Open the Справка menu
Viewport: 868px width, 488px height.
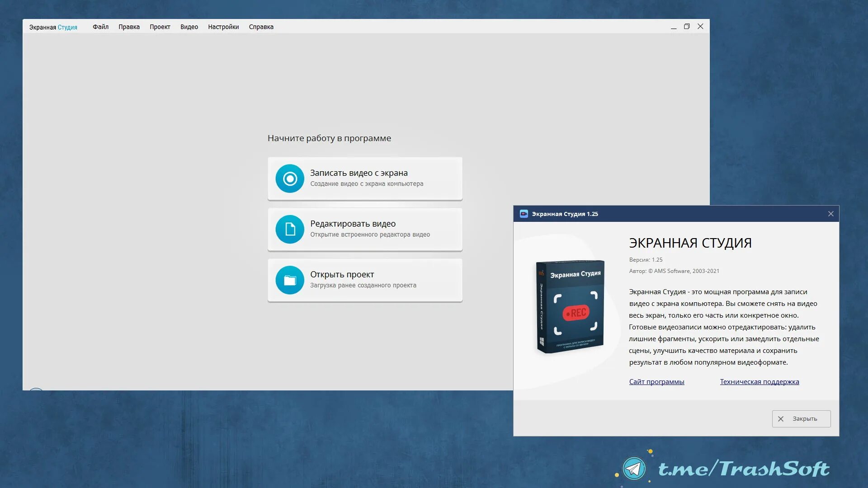click(261, 27)
